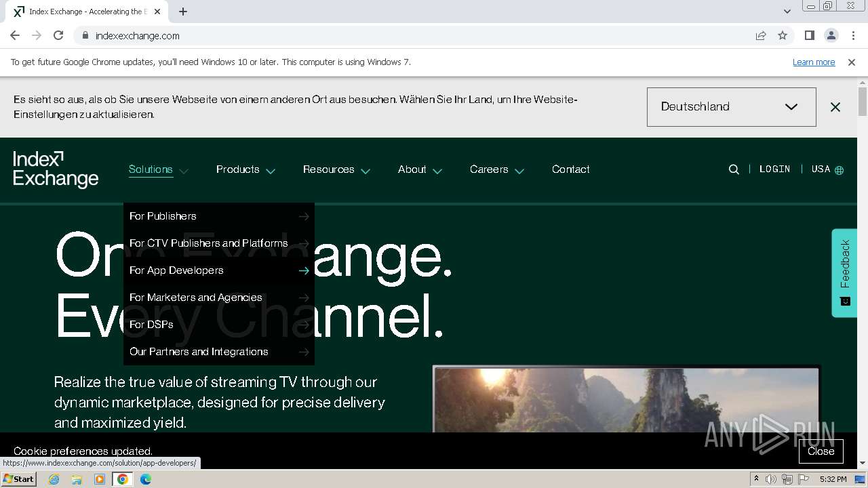Show hidden system tray icons
868x488 pixels.
(x=756, y=479)
